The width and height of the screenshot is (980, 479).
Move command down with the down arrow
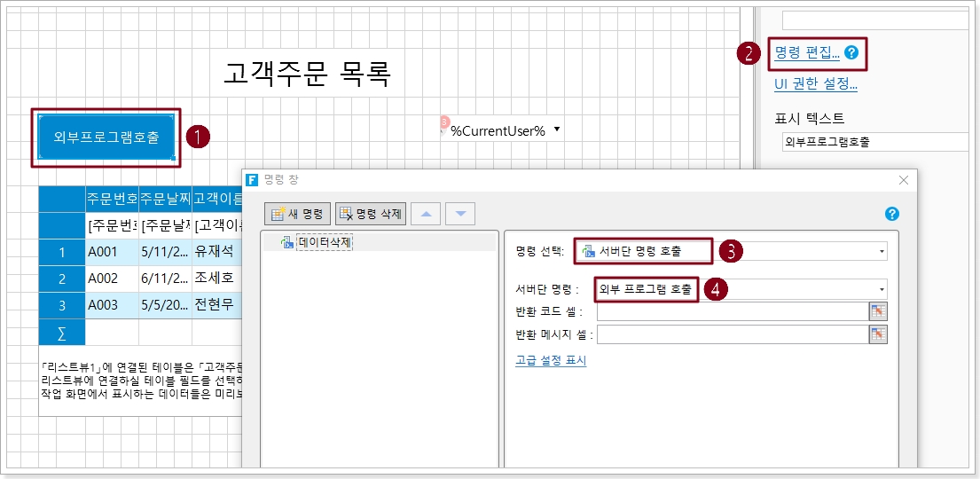click(x=460, y=214)
